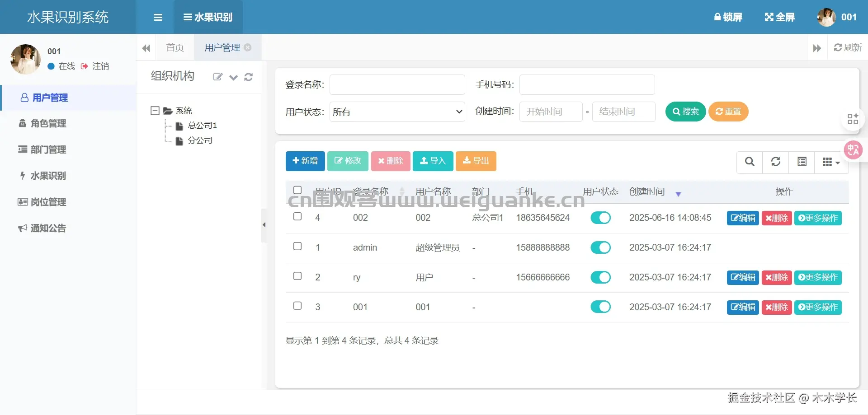Click the sidebar profile picture
868x415 pixels.
pyautogui.click(x=25, y=59)
